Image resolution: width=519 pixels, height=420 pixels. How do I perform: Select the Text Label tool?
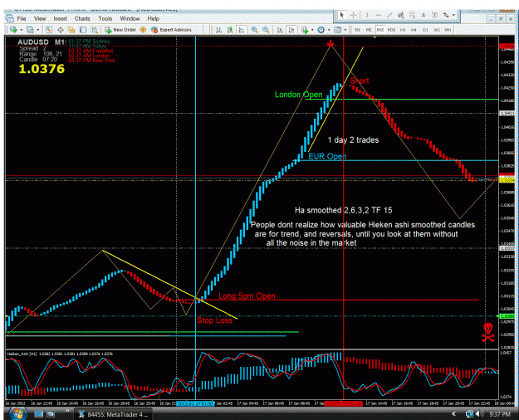pyautogui.click(x=435, y=15)
